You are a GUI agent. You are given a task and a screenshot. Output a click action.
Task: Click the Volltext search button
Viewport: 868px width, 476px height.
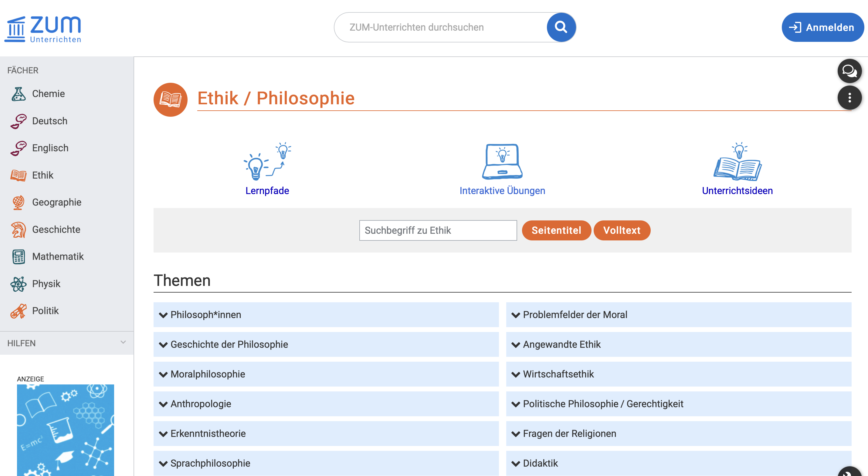[x=622, y=230]
